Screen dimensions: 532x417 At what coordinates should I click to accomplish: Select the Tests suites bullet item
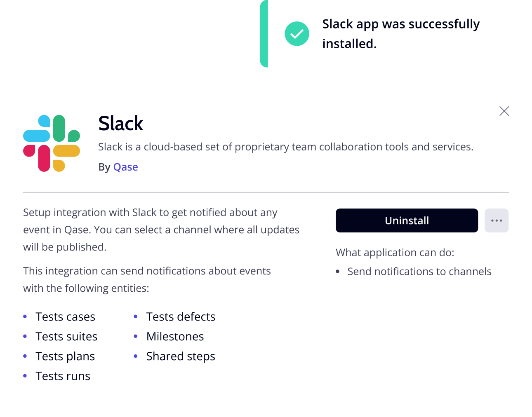point(66,336)
